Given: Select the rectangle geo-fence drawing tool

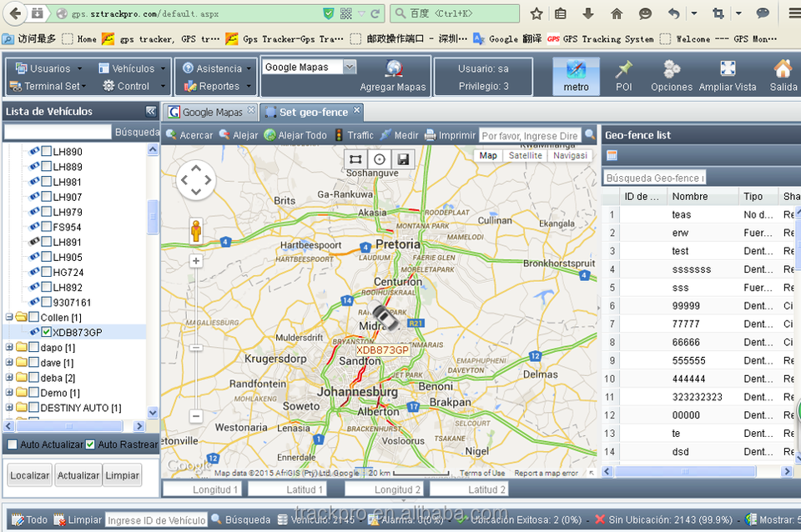Looking at the screenshot, I should pyautogui.click(x=356, y=159).
